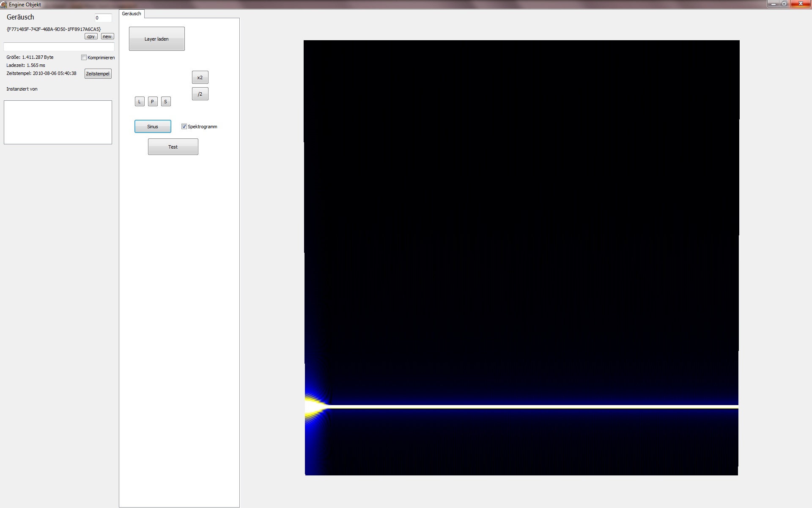
Task: Select the Geräusch tab
Action: [132, 14]
